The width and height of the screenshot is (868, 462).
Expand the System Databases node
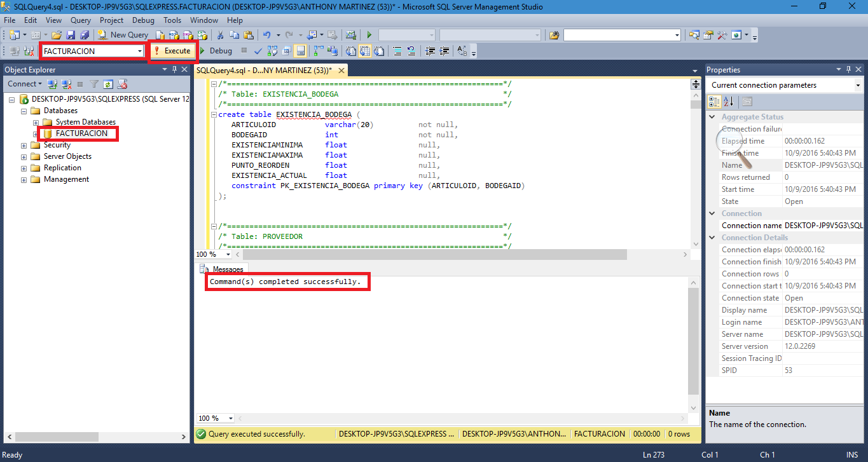point(36,122)
